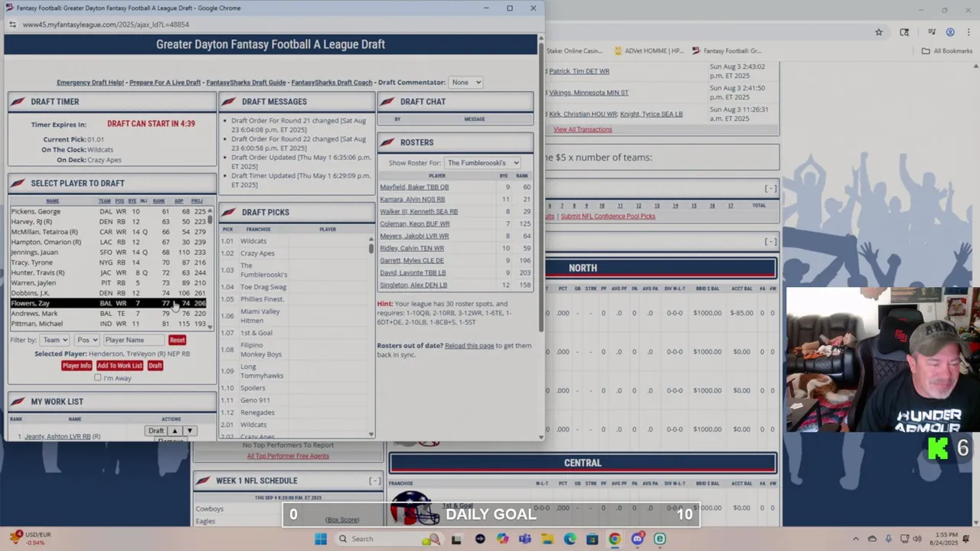Collapse Week 1 NFL Schedule panel
This screenshot has height=551, width=980.
click(374, 481)
